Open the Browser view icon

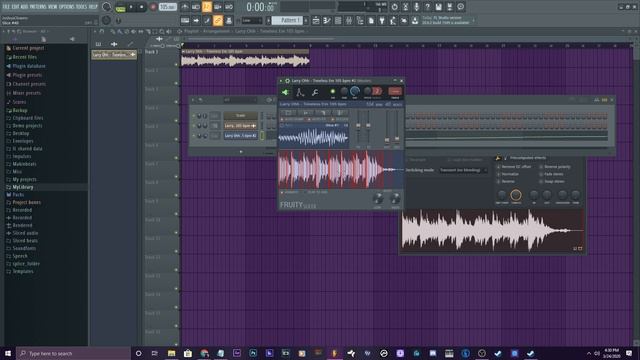coord(360,20)
